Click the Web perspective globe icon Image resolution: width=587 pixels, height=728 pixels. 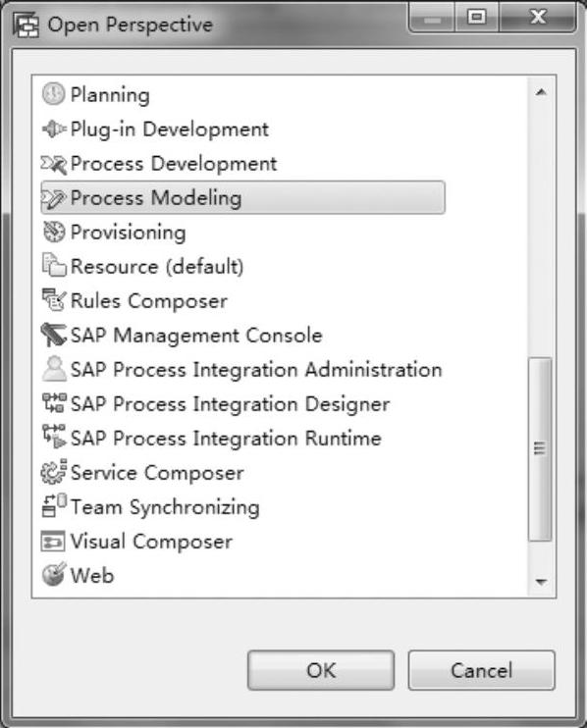tap(54, 575)
